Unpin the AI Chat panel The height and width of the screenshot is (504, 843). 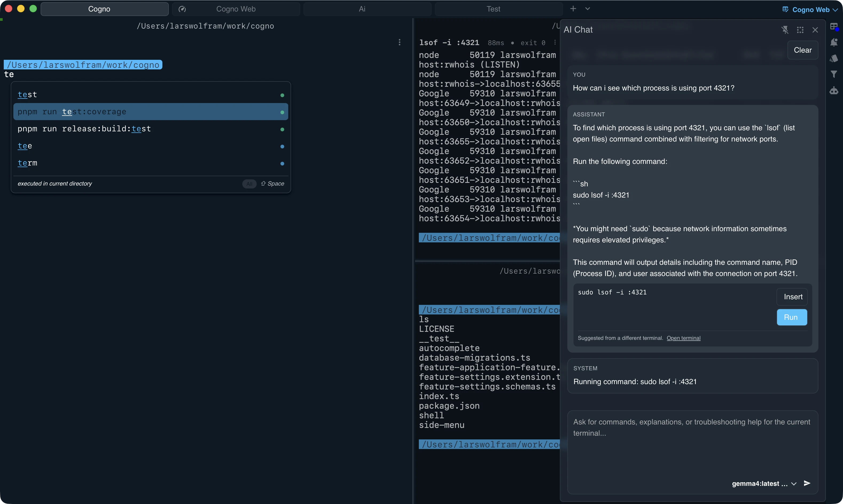785,30
